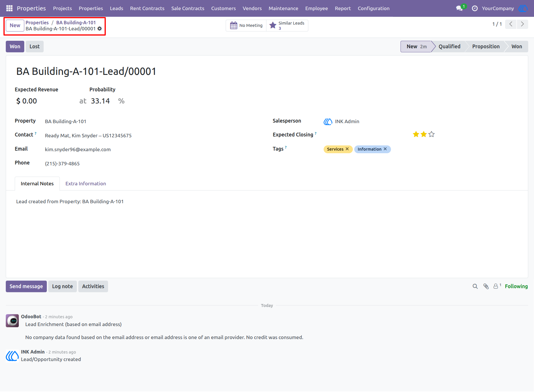
Task: Set priority to third star
Action: (431, 134)
